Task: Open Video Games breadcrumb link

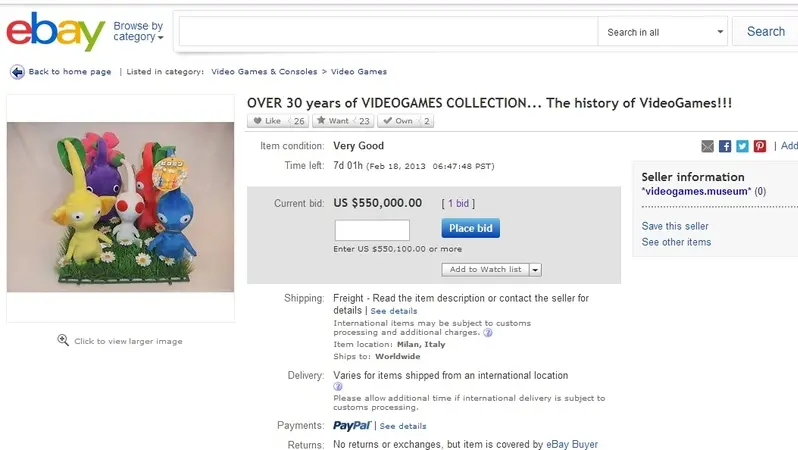Action: (359, 72)
